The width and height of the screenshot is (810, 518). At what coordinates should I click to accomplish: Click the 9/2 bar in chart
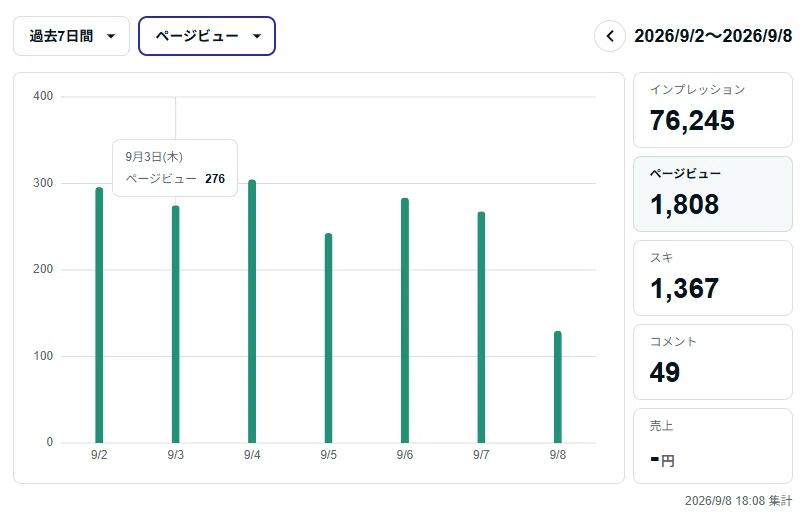tap(99, 315)
